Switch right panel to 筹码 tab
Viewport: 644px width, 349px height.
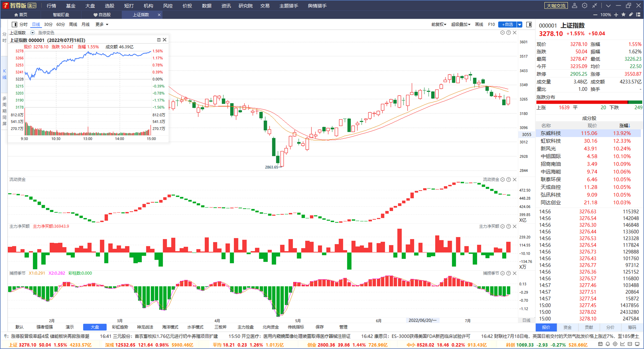(x=632, y=327)
